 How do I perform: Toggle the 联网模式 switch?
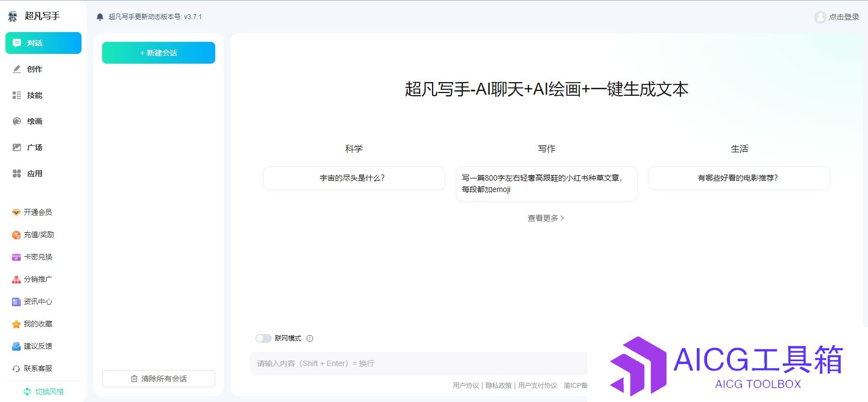pos(264,338)
